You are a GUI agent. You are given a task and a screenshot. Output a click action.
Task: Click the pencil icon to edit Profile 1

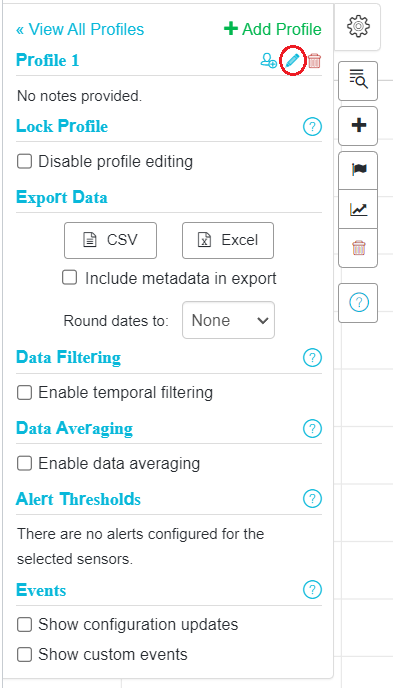292,61
